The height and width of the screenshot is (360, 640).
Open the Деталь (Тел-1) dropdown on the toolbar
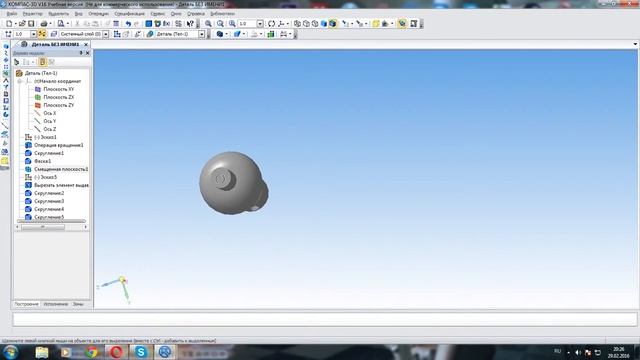click(x=201, y=34)
